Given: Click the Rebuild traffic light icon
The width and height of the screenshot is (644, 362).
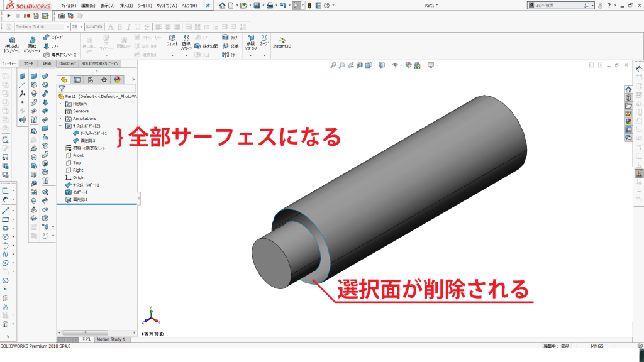Looking at the screenshot, I should pyautogui.click(x=309, y=5).
